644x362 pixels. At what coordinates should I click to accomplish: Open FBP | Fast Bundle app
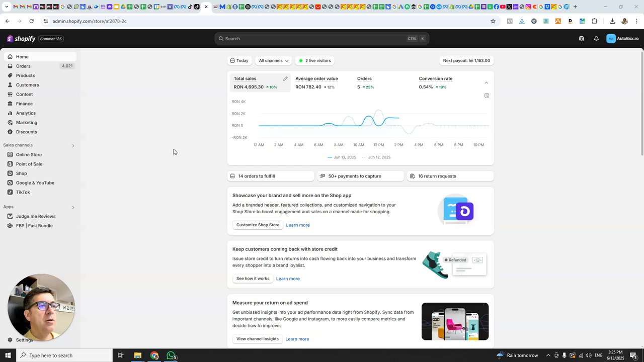(39, 226)
